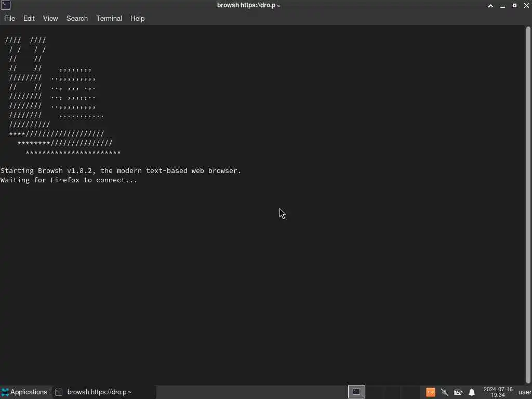Click the disconnected network tray icon
532x399 pixels.
tap(445, 392)
